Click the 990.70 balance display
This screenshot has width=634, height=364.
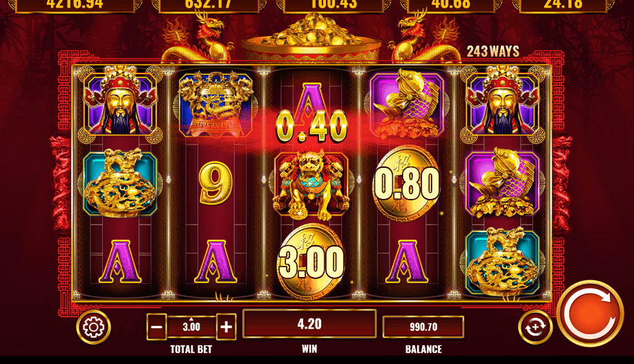(x=423, y=327)
